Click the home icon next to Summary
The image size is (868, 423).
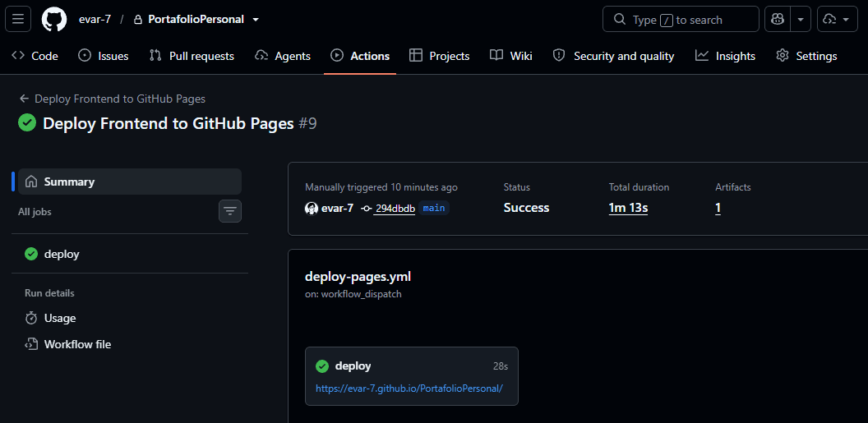(31, 182)
